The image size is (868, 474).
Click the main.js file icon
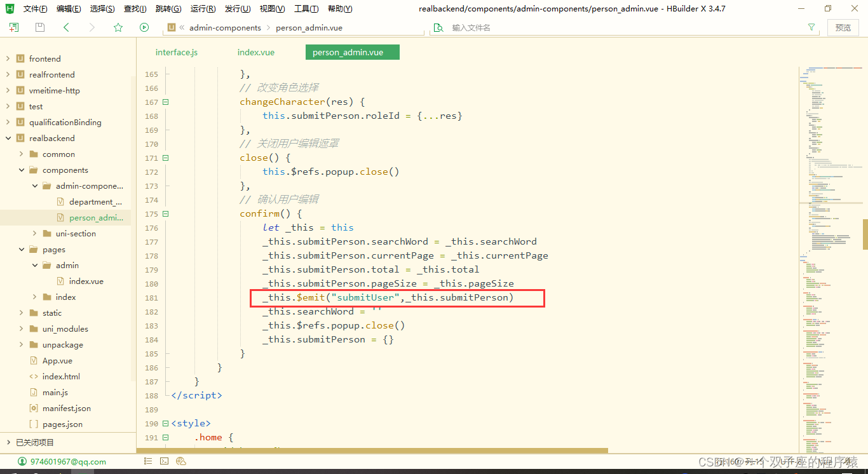[x=34, y=392]
